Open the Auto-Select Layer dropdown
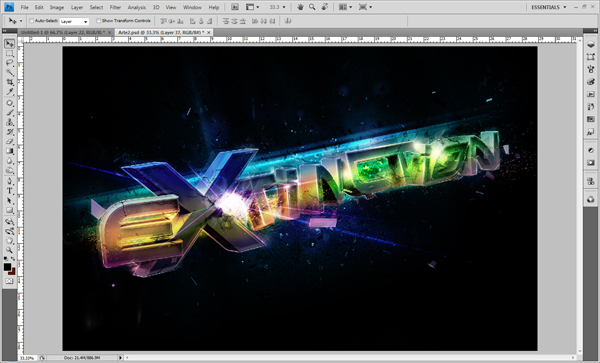The image size is (600, 363). (74, 21)
